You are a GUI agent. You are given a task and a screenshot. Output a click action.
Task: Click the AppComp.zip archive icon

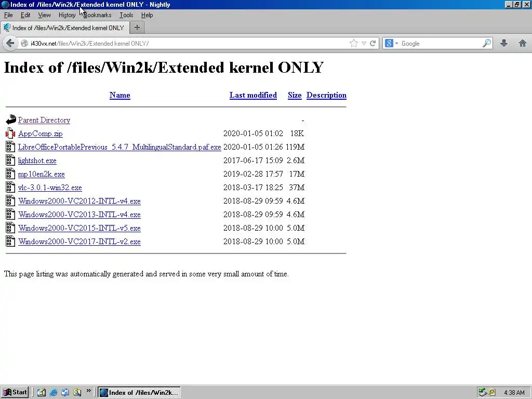[10, 134]
